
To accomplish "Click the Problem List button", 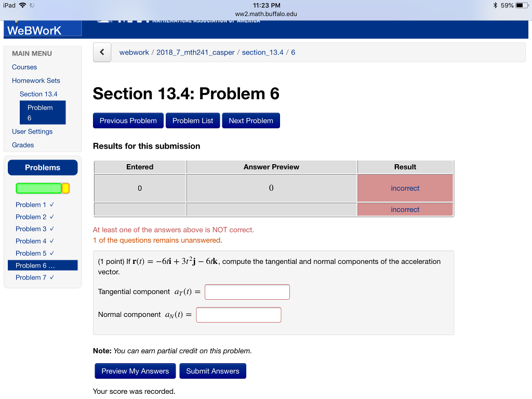I will tap(193, 121).
